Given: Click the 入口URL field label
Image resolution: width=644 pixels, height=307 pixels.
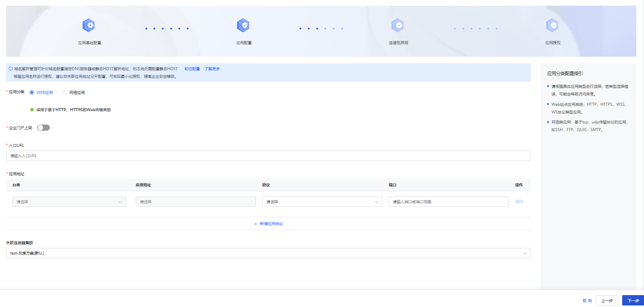Looking at the screenshot, I should 16,146.
